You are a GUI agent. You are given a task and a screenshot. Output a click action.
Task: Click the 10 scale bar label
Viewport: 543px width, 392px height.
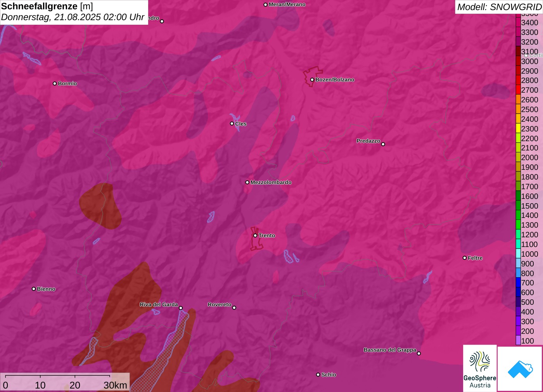pos(40,385)
